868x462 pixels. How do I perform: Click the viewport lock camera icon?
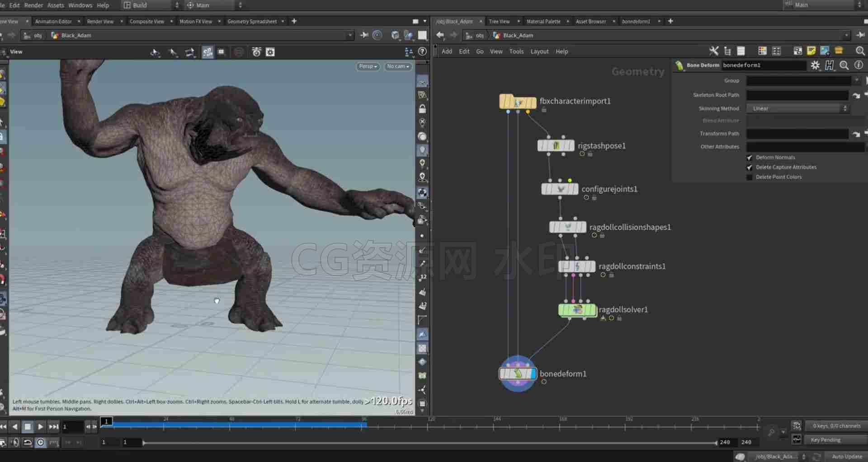(422, 109)
